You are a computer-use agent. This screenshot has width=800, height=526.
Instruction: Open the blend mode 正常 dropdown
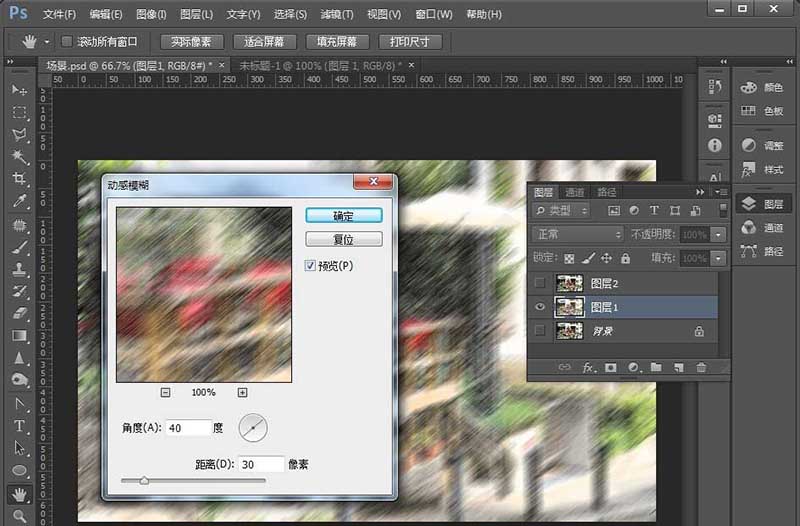click(x=578, y=235)
